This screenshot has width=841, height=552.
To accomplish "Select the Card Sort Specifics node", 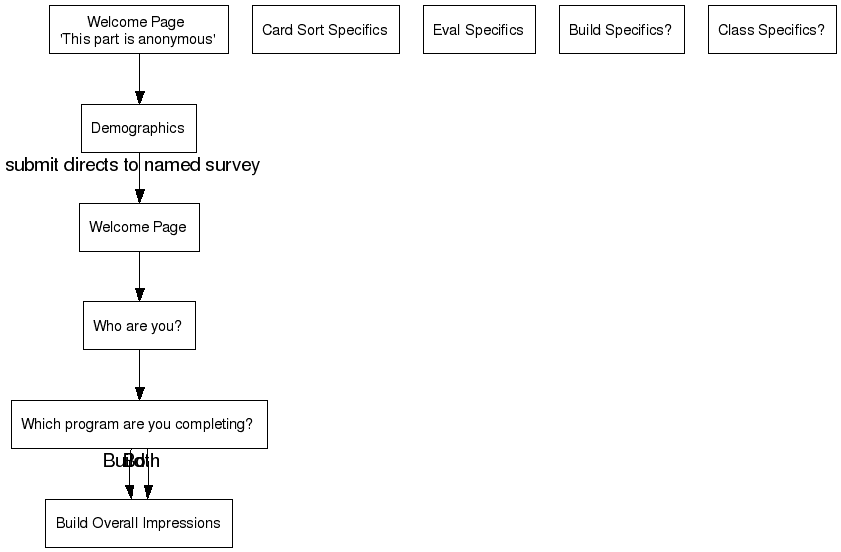I will pos(325,30).
